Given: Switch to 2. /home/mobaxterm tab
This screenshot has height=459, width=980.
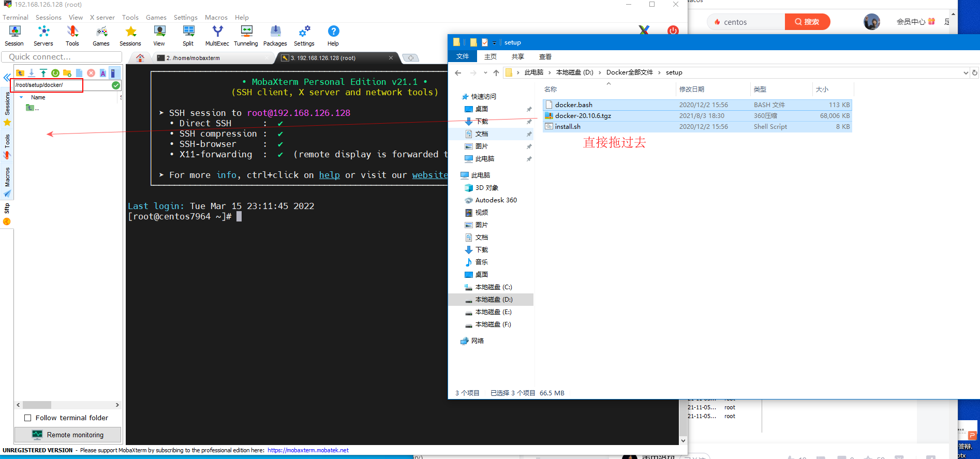Looking at the screenshot, I should [214, 58].
